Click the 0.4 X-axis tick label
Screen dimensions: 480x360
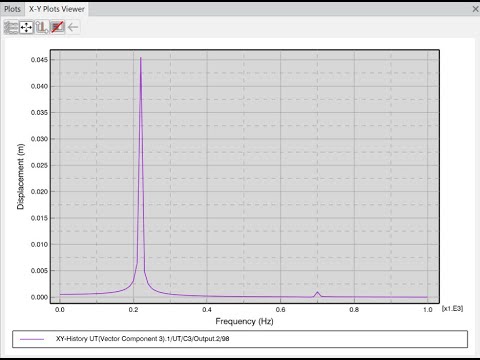pyautogui.click(x=207, y=310)
